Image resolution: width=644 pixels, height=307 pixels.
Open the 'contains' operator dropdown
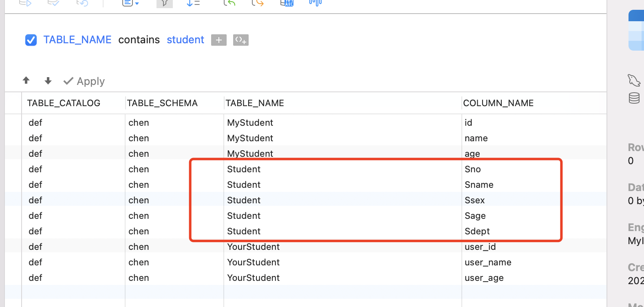pyautogui.click(x=139, y=40)
